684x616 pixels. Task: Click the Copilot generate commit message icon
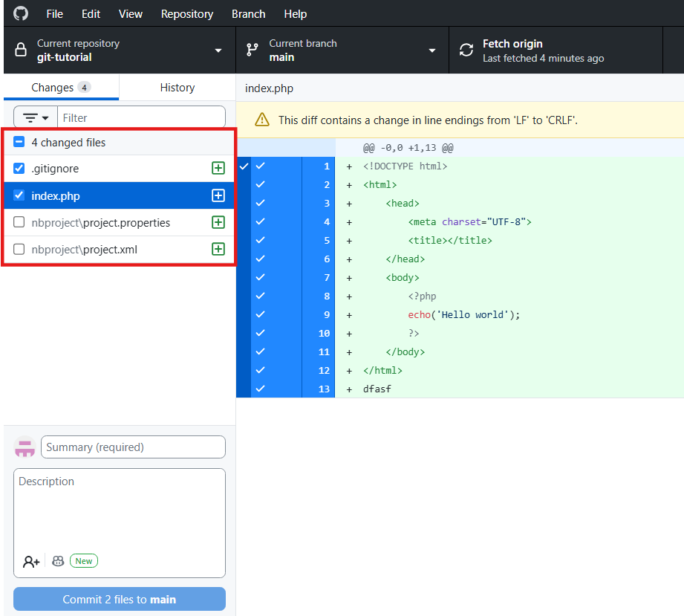(58, 562)
